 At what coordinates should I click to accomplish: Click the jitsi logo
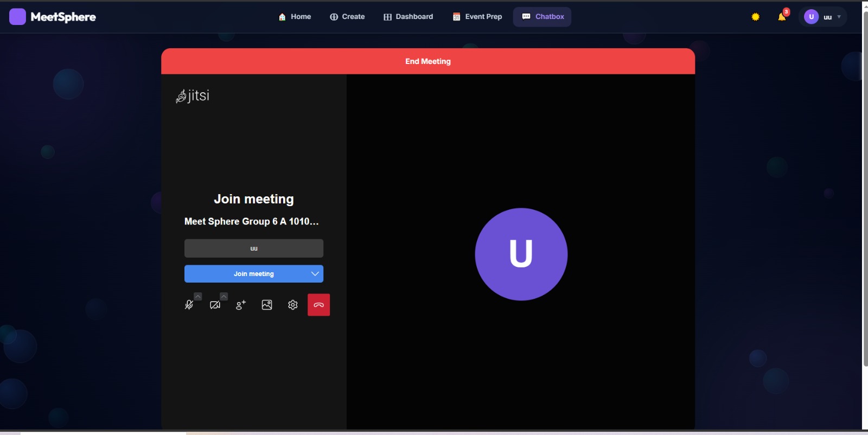(193, 96)
